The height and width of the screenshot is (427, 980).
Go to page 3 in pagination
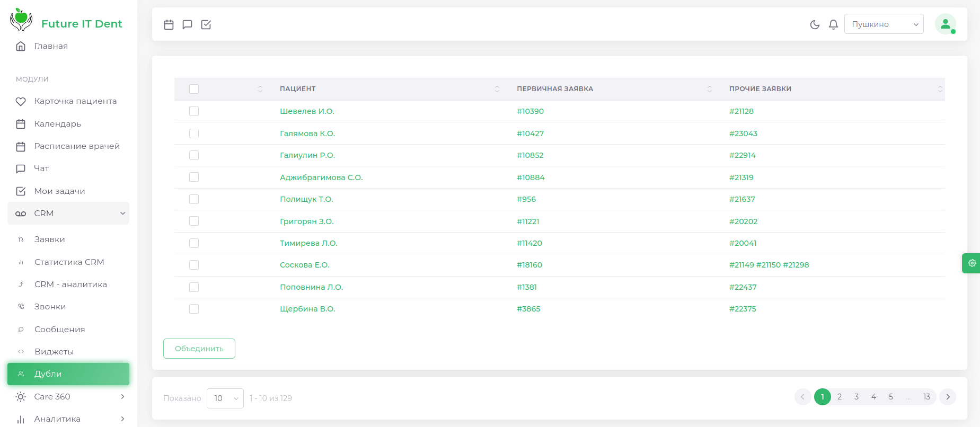pos(857,397)
